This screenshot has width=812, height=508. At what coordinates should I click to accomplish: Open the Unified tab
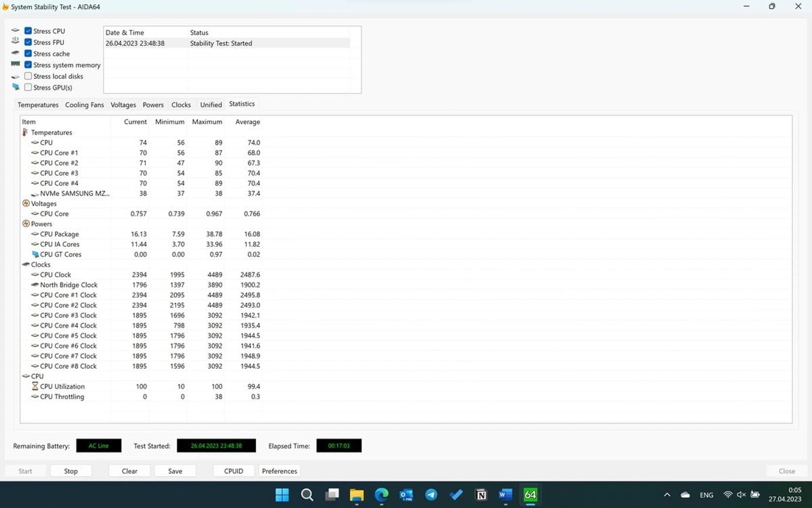point(211,105)
